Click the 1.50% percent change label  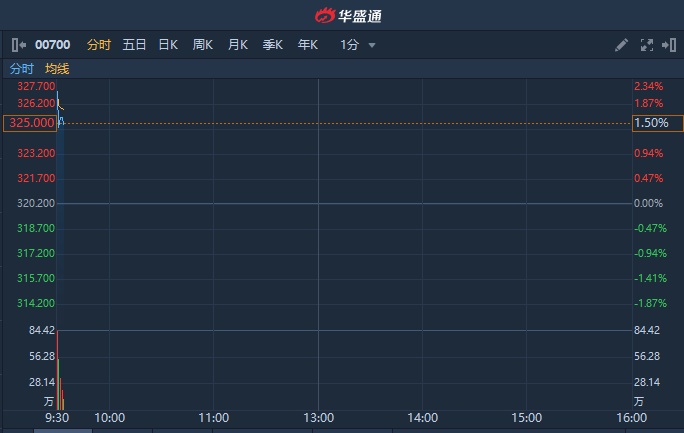point(651,123)
